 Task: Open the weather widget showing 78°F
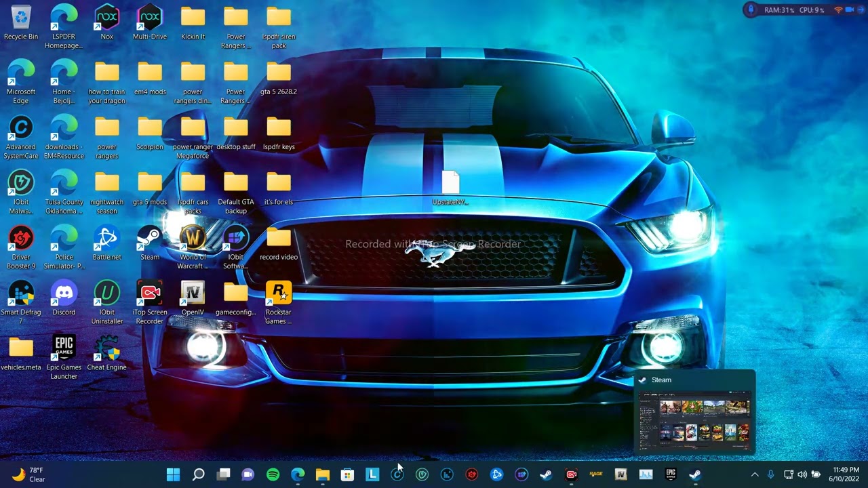coord(28,474)
